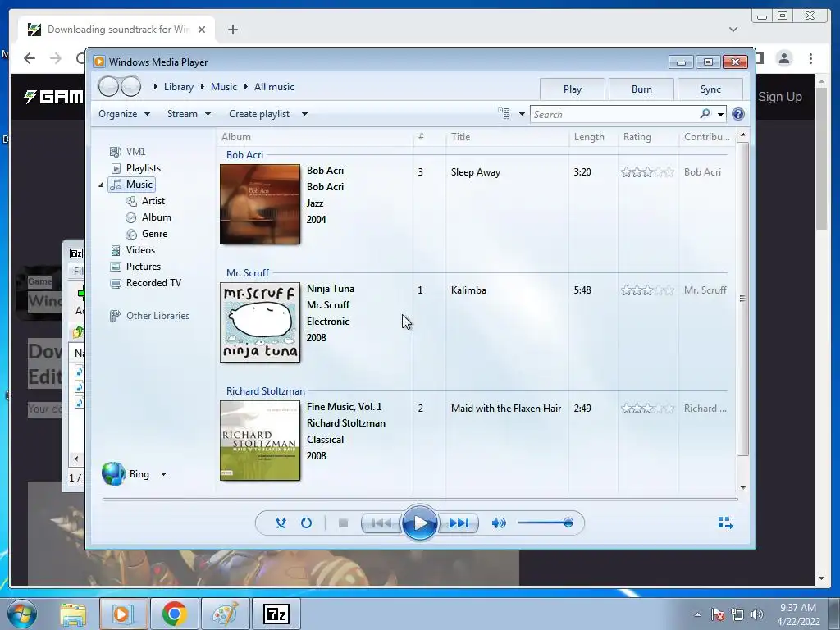Screen dimensions: 840x630
Task: Select VM1 in the navigation pane
Action: (127, 152)
